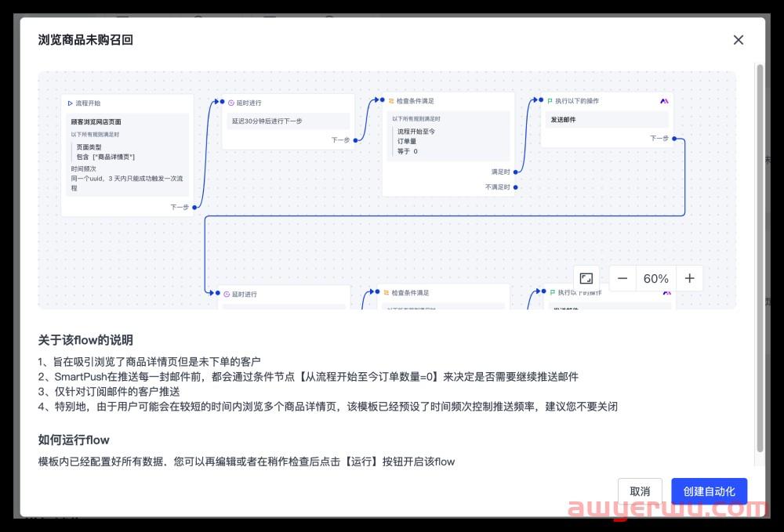Click the 如何运行flow heading

[74, 440]
